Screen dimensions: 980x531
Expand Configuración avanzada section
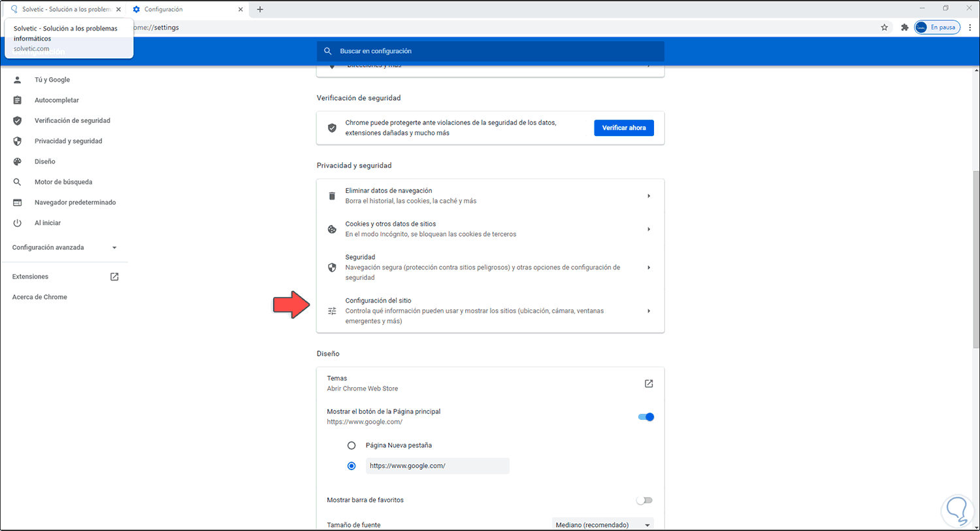[x=64, y=248]
